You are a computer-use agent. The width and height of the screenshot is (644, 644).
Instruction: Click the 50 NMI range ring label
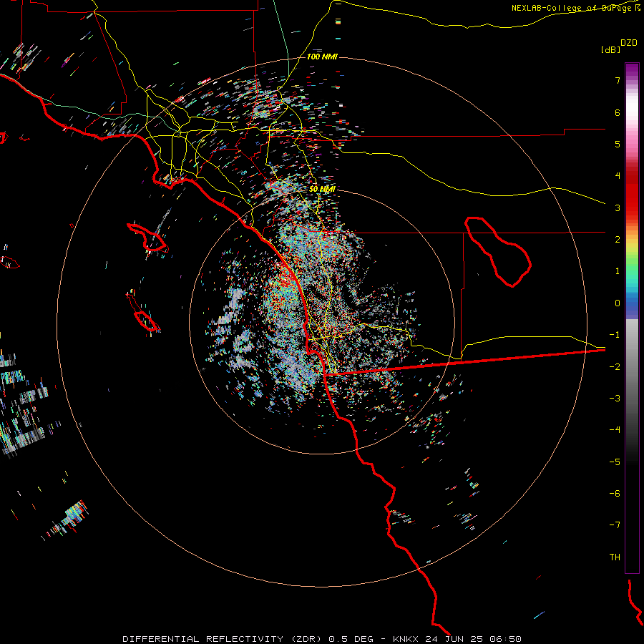[322, 189]
